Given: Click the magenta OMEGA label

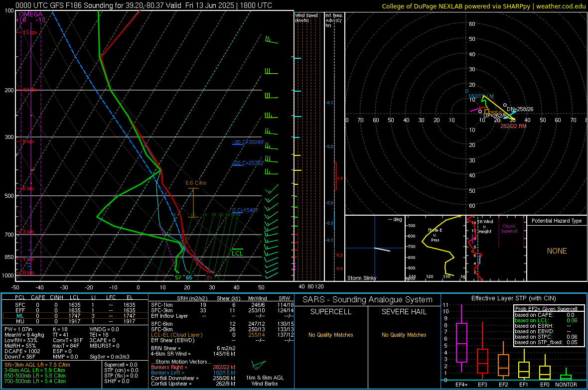Looking at the screenshot, I should pos(31,14).
